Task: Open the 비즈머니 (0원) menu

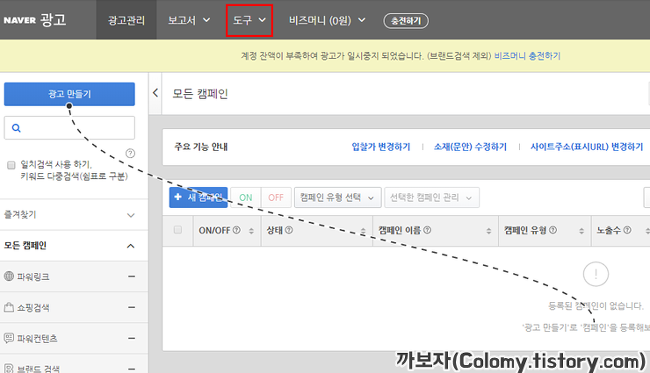Action: tap(327, 20)
